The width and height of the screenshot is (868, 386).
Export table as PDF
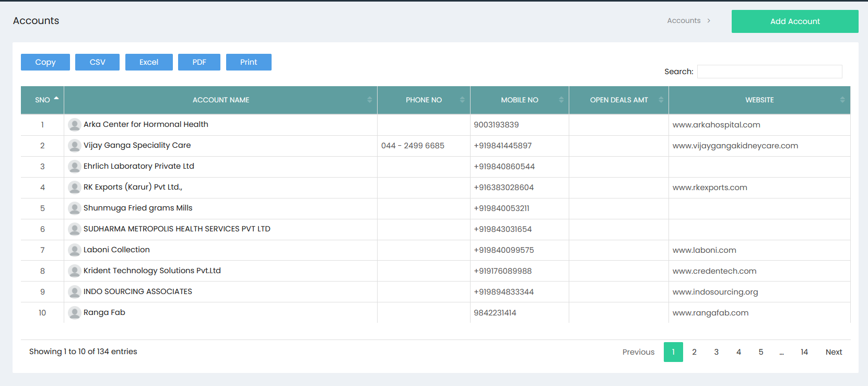pos(199,62)
